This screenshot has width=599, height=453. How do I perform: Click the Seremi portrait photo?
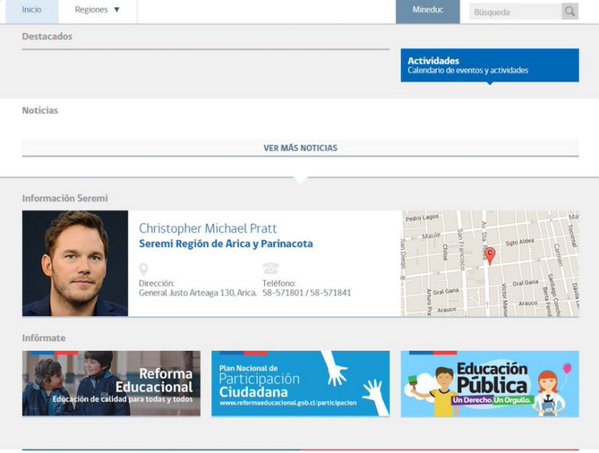click(x=75, y=263)
